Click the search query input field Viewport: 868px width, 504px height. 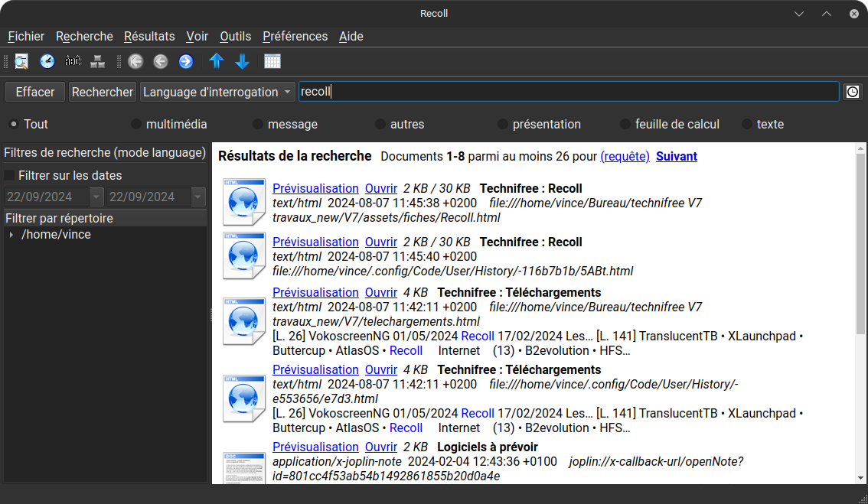tap(568, 92)
